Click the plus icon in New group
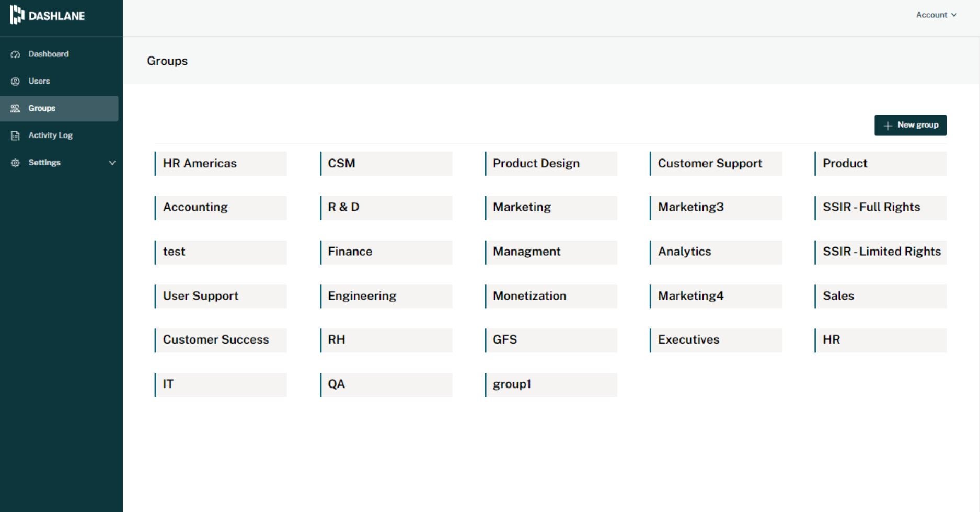980x512 pixels. coord(887,126)
